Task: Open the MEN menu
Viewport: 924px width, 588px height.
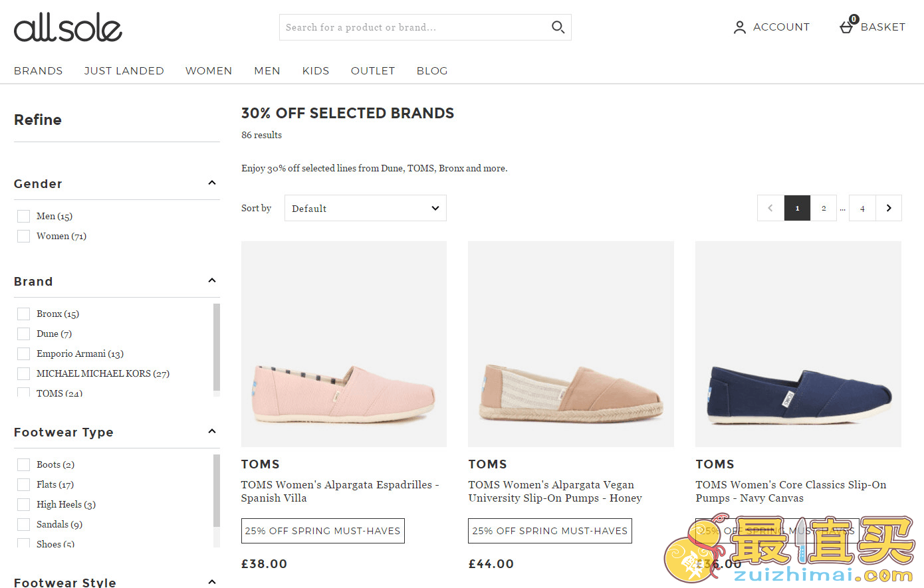Action: 267,70
